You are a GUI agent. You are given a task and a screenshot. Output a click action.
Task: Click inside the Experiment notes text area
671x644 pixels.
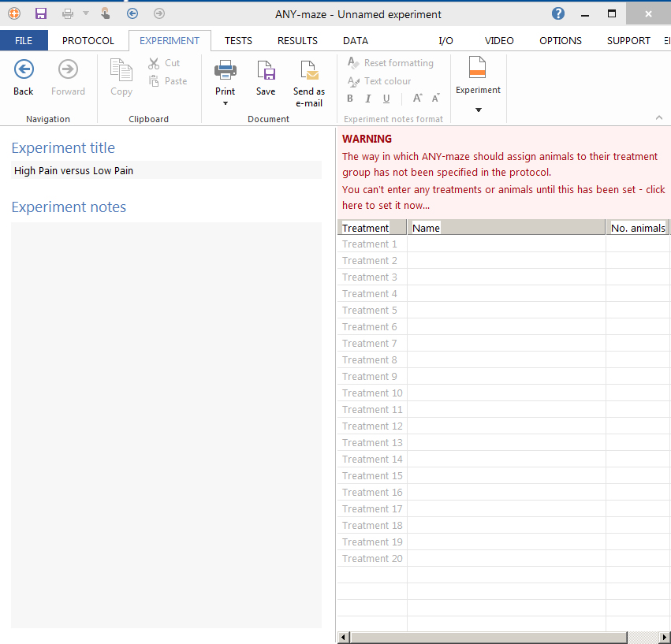tap(166, 425)
